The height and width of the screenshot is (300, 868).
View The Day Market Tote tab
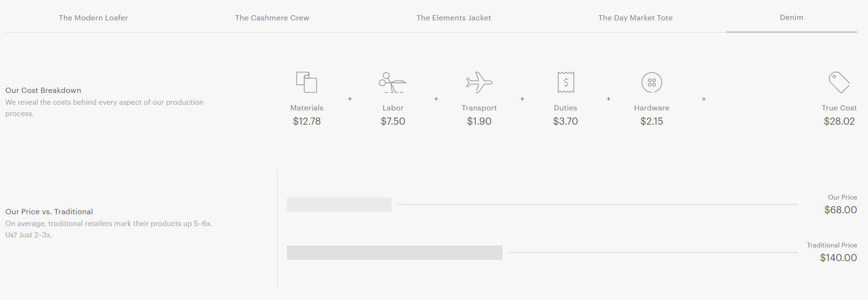(x=635, y=18)
